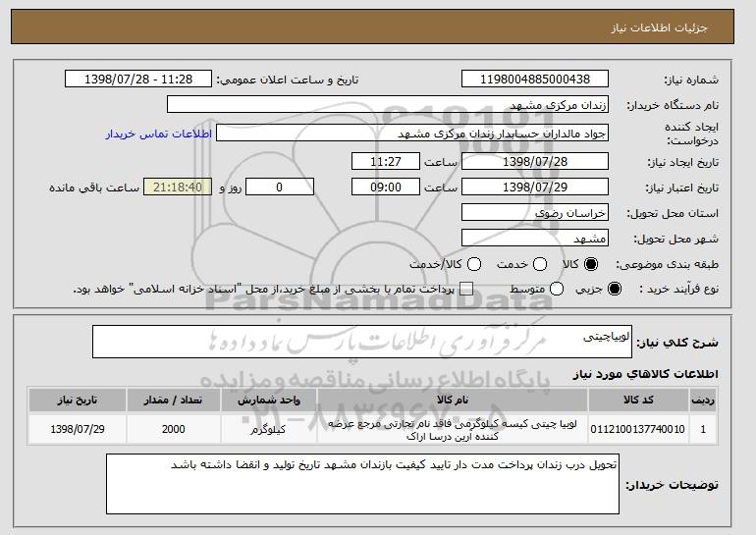Viewport: 756px width, 535px height.
Task: Click the شرح کلی نیاز label
Action: click(x=677, y=343)
